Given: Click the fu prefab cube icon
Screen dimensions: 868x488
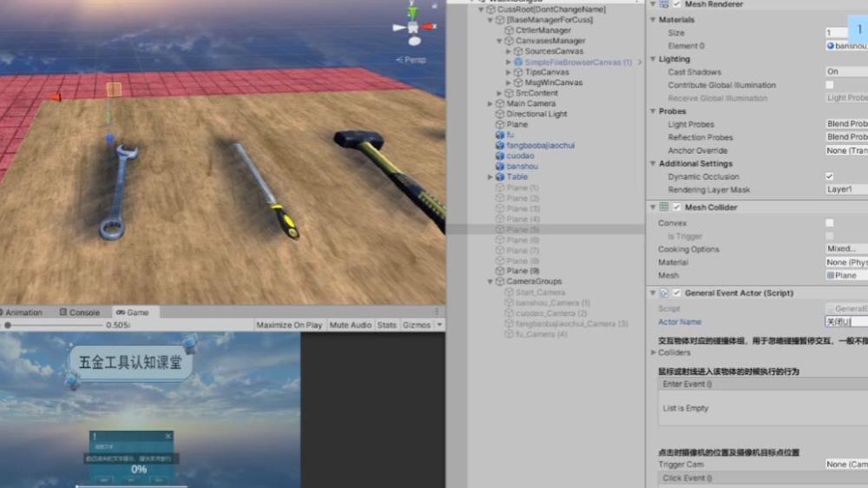Looking at the screenshot, I should 499,135.
